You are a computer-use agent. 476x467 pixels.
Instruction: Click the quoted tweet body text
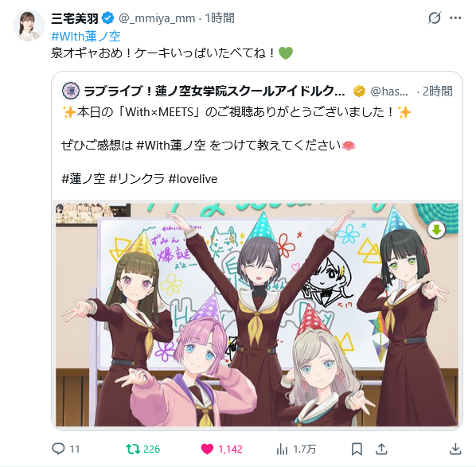[x=236, y=146]
